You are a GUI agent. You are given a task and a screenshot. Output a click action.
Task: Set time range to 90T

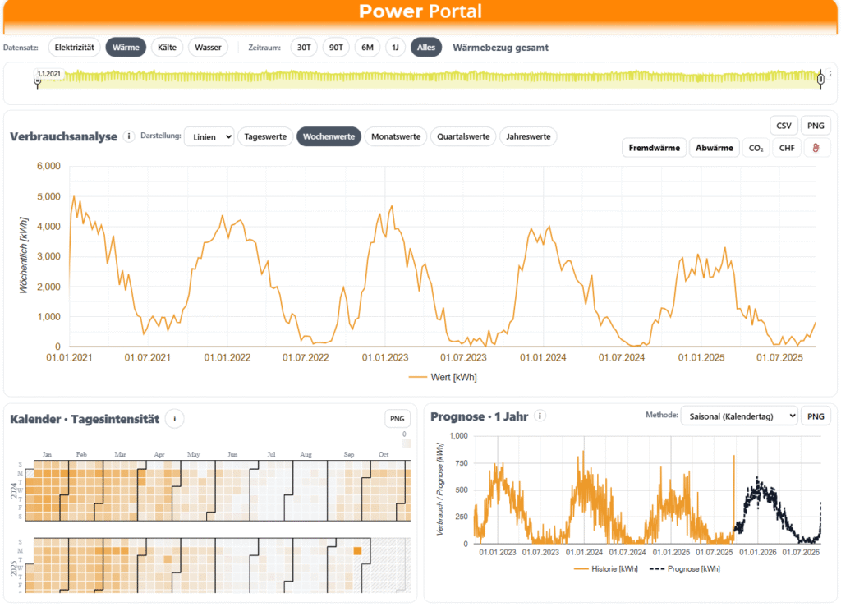(x=336, y=48)
